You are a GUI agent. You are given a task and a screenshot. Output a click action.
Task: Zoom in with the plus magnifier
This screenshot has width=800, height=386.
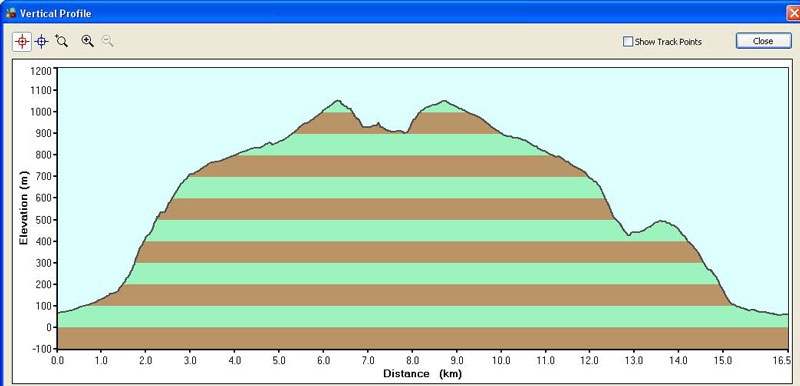point(87,41)
